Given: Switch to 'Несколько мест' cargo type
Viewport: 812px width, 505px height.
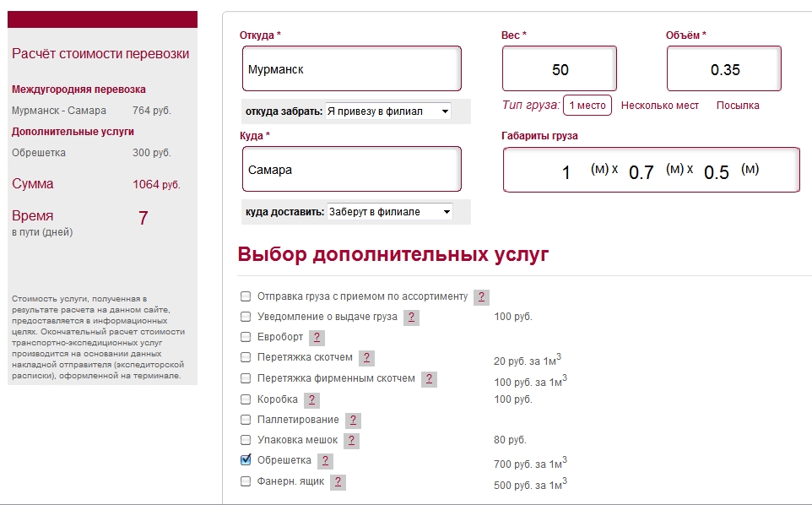Looking at the screenshot, I should pos(660,106).
